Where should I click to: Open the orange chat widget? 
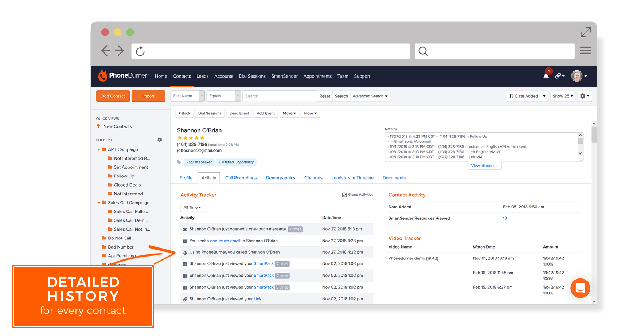tap(580, 288)
